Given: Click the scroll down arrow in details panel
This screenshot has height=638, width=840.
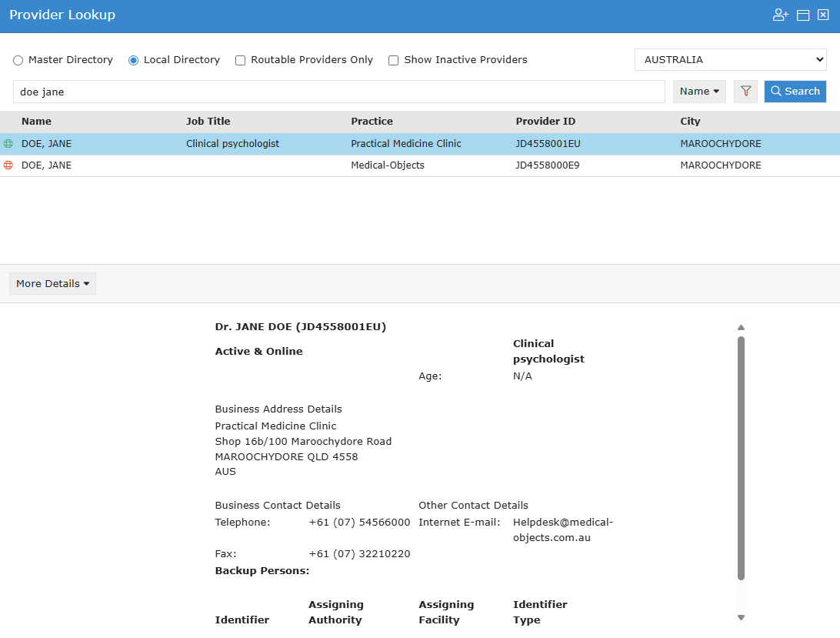Looking at the screenshot, I should tap(741, 617).
